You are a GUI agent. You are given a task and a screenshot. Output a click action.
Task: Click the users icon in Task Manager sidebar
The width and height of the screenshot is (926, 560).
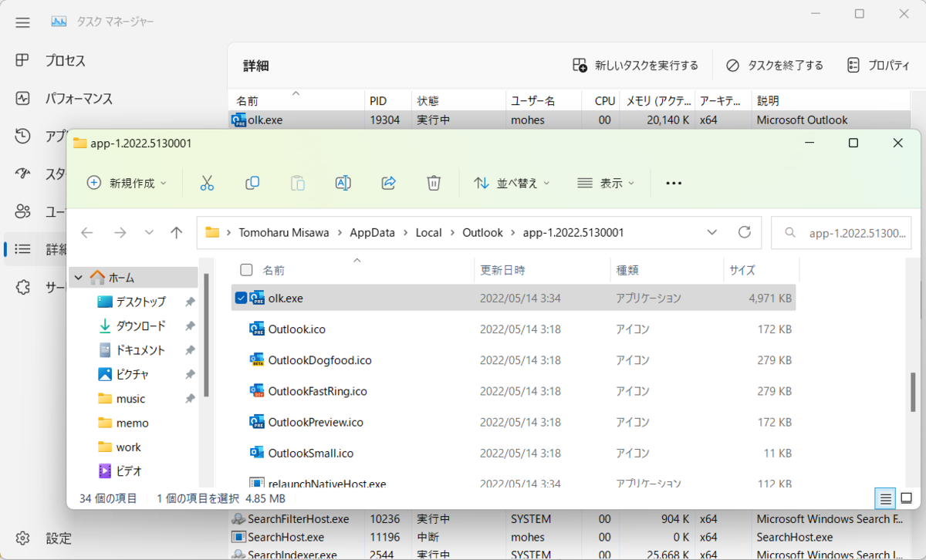pos(22,211)
